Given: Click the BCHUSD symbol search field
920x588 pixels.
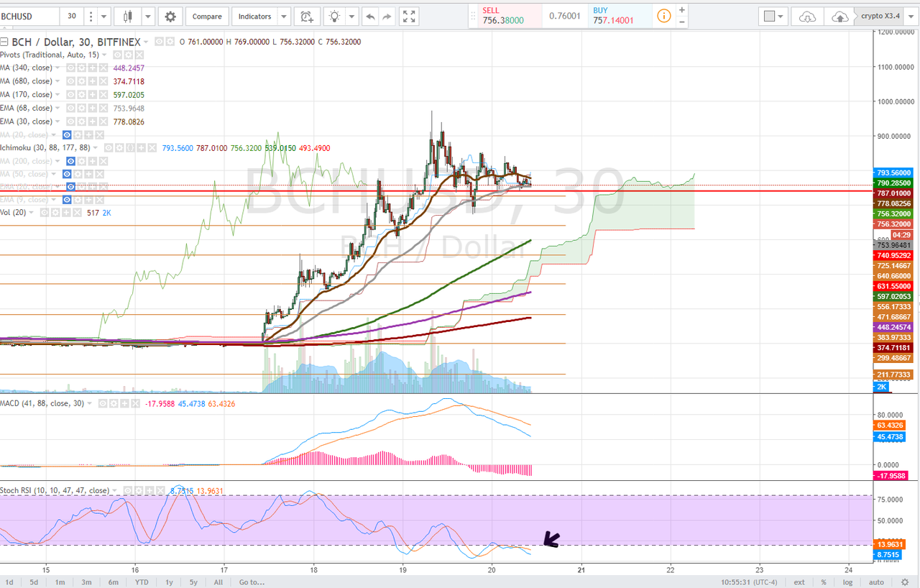Looking at the screenshot, I should click(x=28, y=17).
